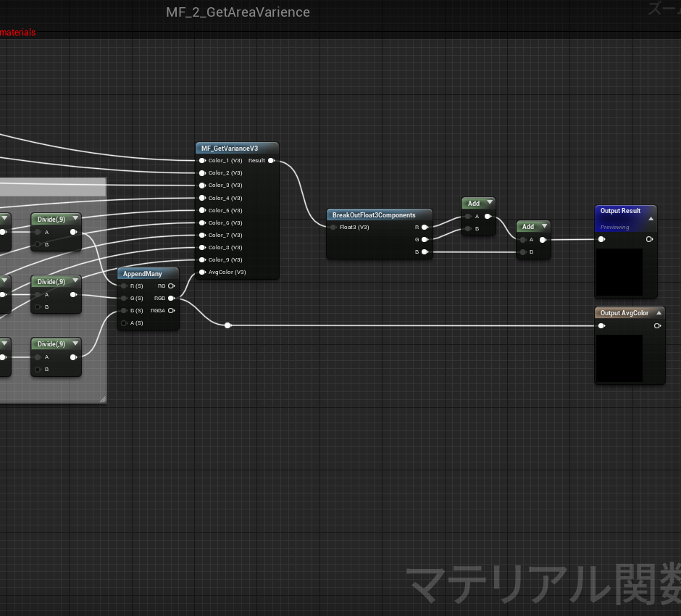The width and height of the screenshot is (681, 616).
Task: Click the G output pin of BreakOutFloat3Components
Action: 425,239
